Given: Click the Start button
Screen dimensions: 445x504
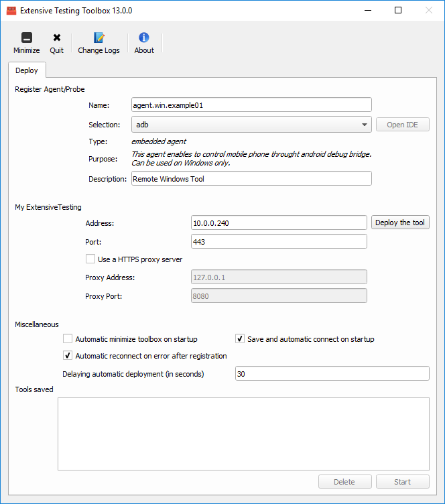Looking at the screenshot, I should (x=403, y=482).
